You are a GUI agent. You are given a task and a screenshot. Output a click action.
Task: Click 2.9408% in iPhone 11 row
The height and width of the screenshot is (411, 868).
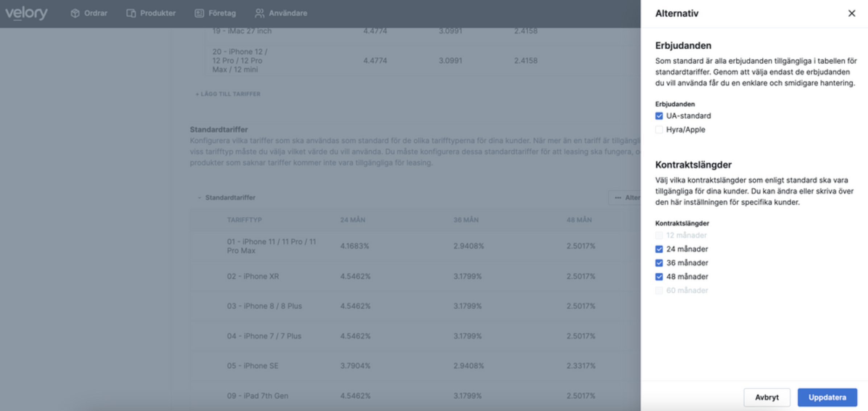click(468, 246)
